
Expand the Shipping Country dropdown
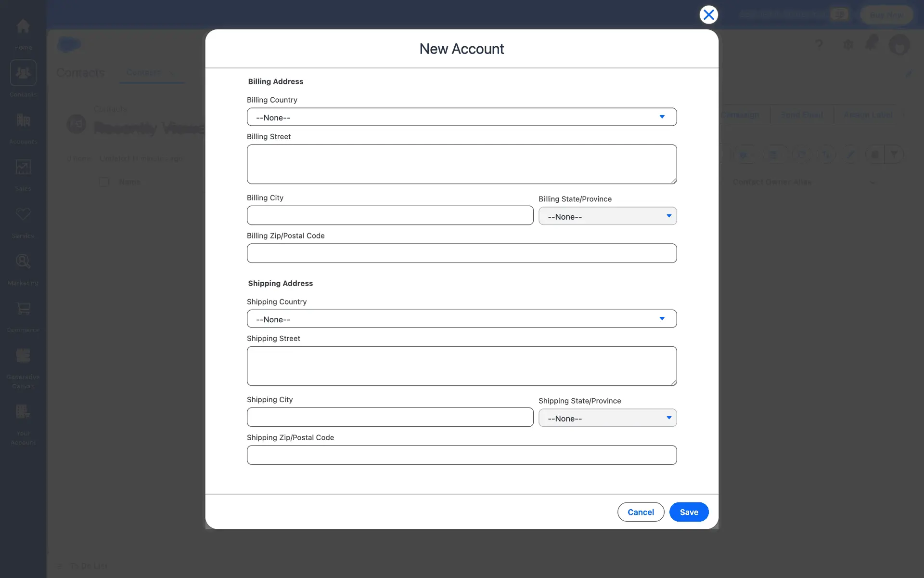pyautogui.click(x=462, y=319)
